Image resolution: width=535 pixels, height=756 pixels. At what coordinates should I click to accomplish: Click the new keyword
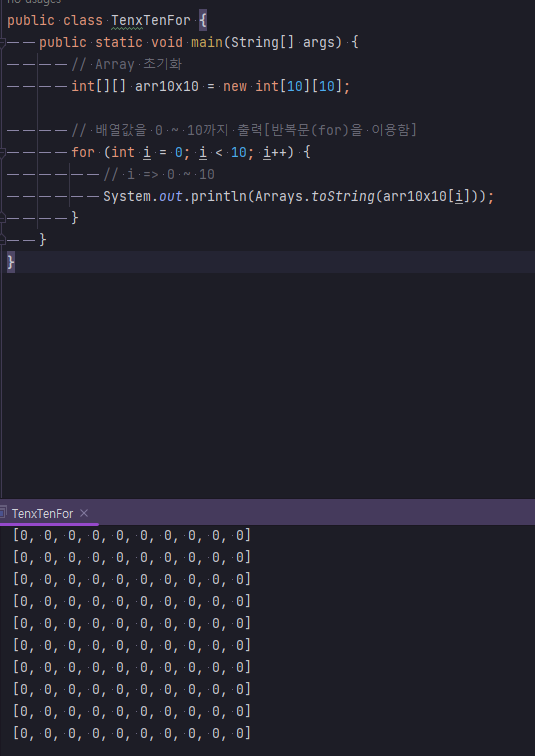click(235, 86)
